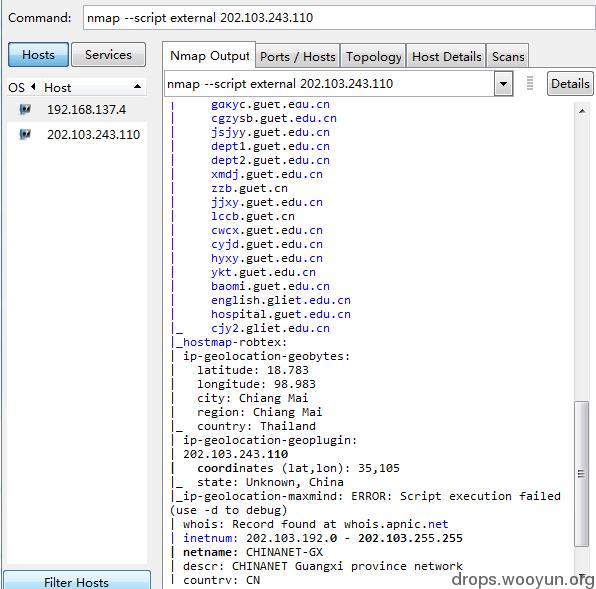
Task: Click the vertical scrollbar thumb in output
Action: (x=582, y=474)
